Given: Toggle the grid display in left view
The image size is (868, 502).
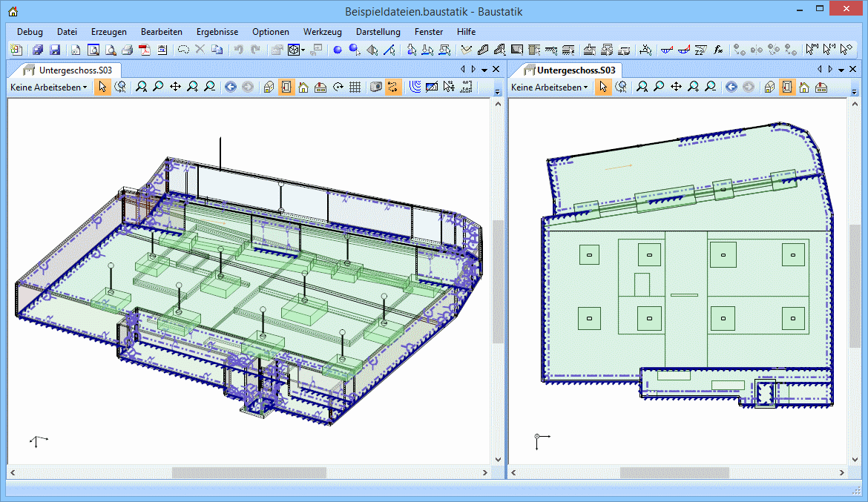Looking at the screenshot, I should (355, 87).
